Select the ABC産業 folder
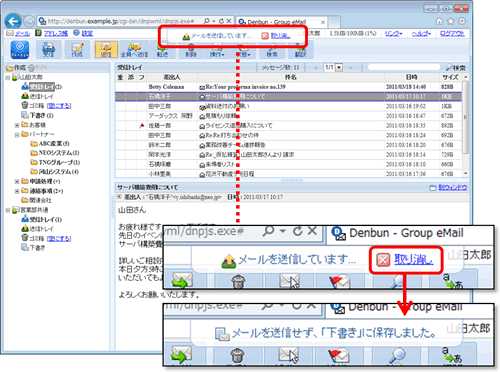 (50, 144)
